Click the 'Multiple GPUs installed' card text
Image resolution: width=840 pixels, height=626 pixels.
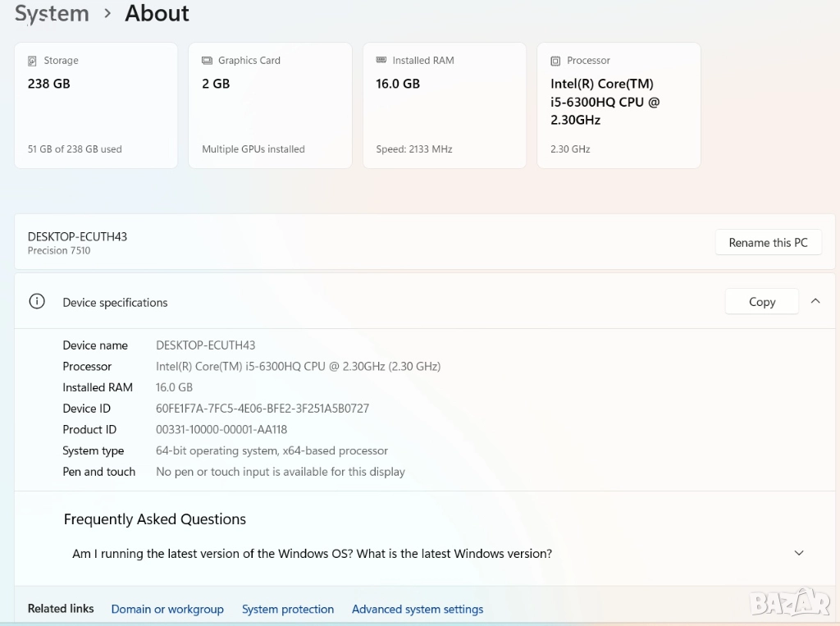(x=253, y=149)
